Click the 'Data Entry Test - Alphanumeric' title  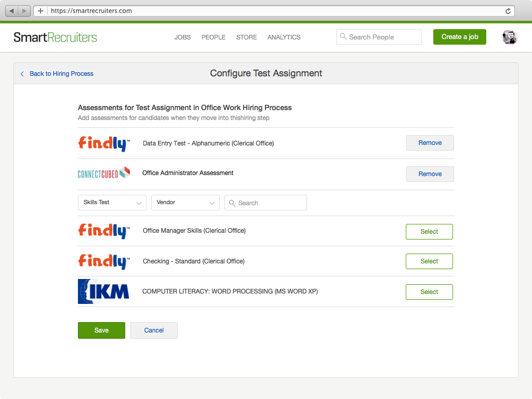[208, 143]
